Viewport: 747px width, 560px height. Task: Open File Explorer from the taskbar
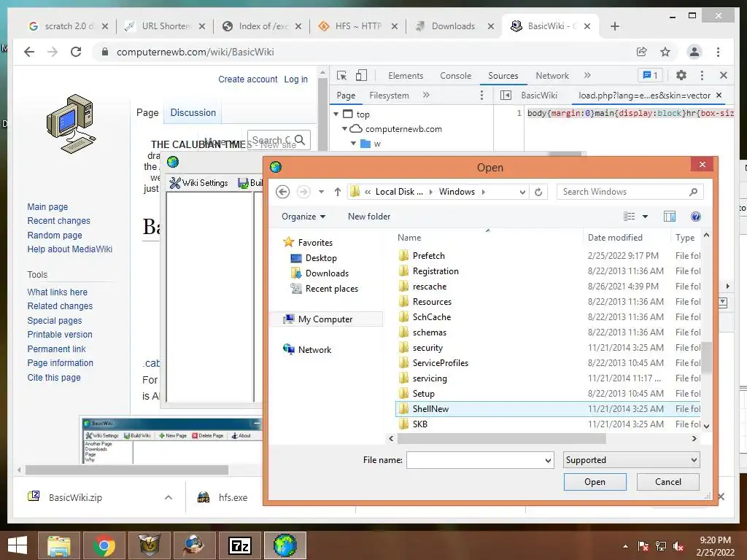click(58, 545)
